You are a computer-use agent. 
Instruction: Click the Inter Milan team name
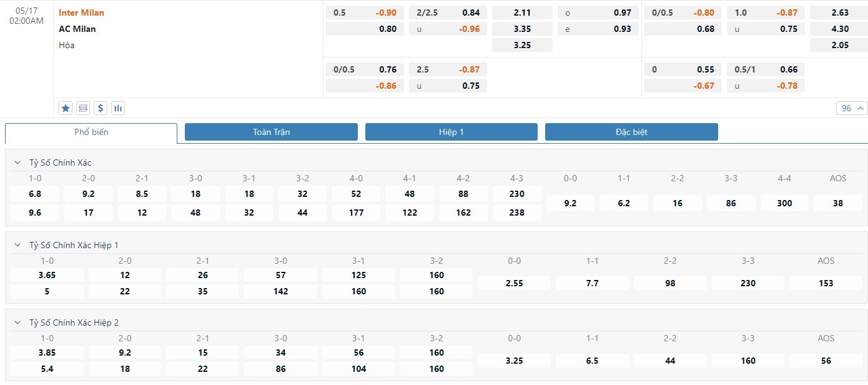pyautogui.click(x=81, y=12)
